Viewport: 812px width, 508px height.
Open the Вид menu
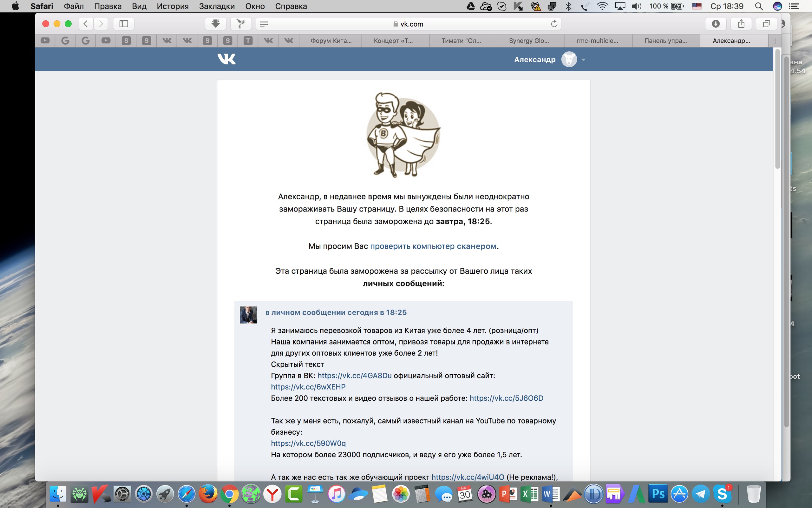point(139,6)
